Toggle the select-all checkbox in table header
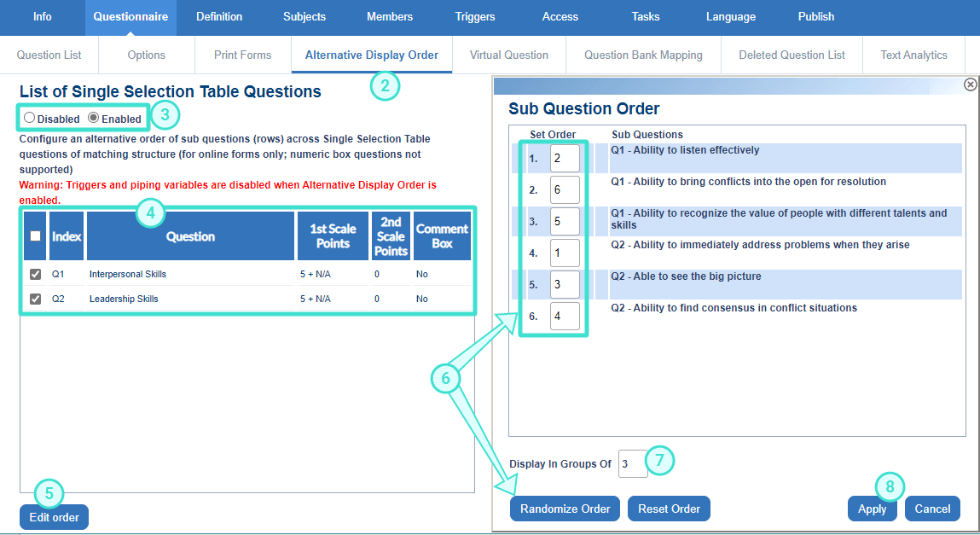The image size is (980, 535). (x=36, y=236)
